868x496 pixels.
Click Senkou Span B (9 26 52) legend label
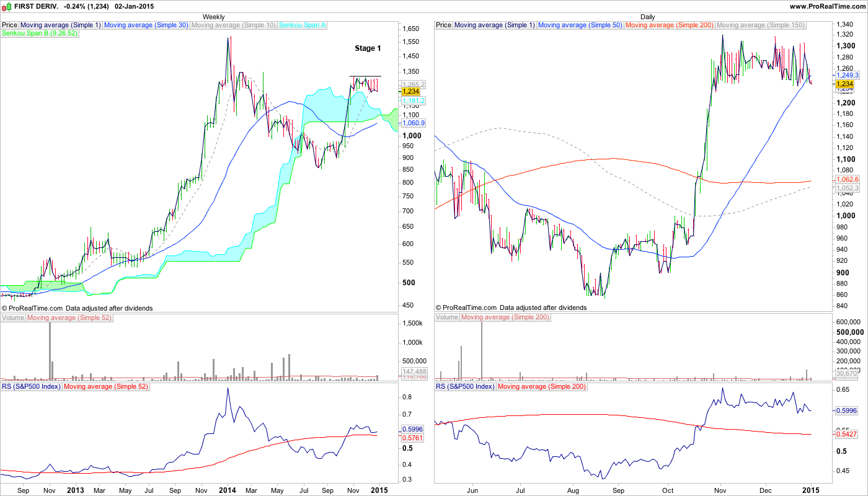click(40, 33)
